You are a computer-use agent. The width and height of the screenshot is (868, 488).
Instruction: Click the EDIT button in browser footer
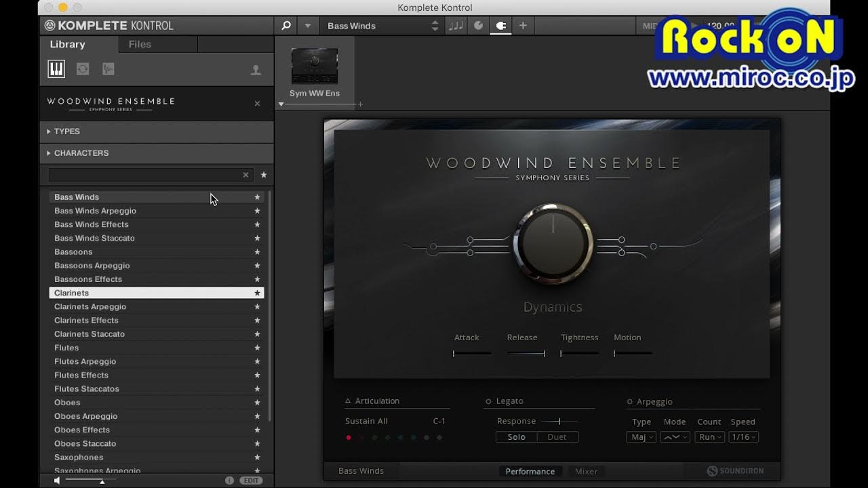tap(252, 481)
